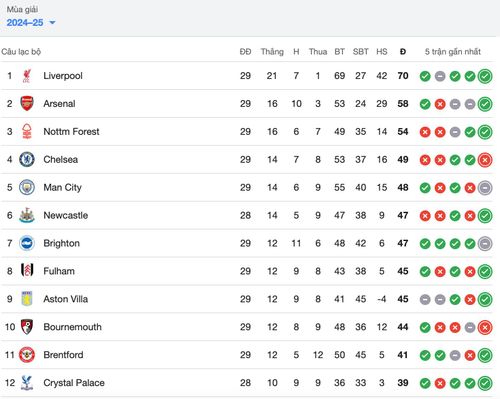Image resolution: width=500 pixels, height=399 pixels.
Task: Open the Bournemouth team link
Action: click(x=72, y=327)
